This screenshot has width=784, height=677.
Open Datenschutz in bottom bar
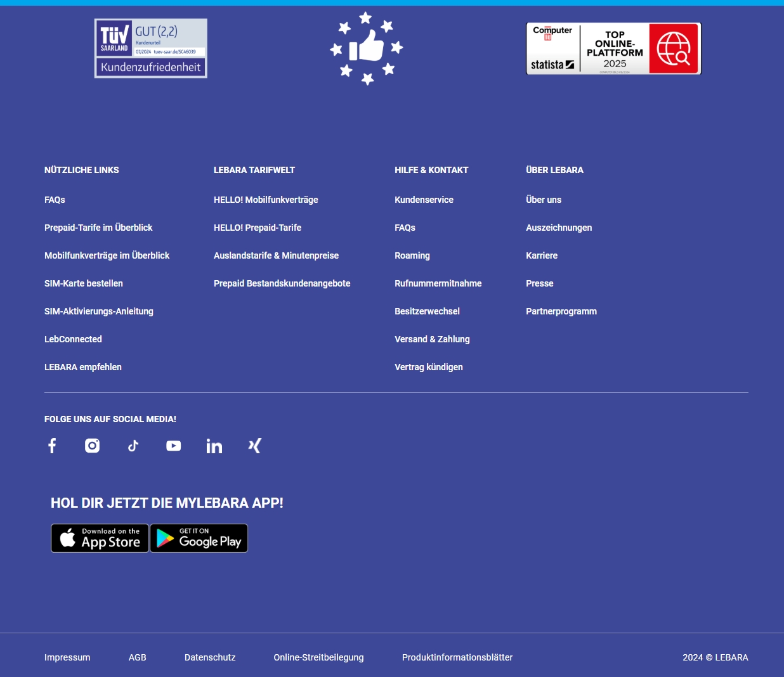click(210, 657)
